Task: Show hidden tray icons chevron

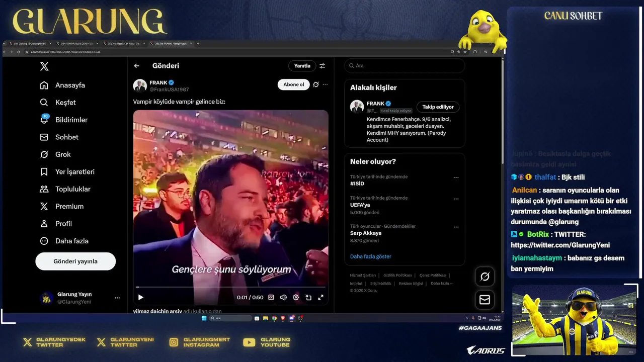Action: click(466, 318)
